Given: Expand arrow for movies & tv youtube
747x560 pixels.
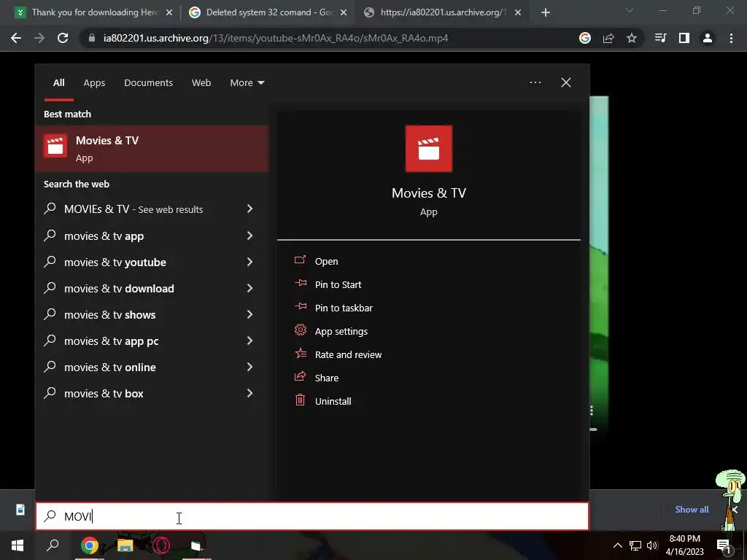Looking at the screenshot, I should point(249,262).
